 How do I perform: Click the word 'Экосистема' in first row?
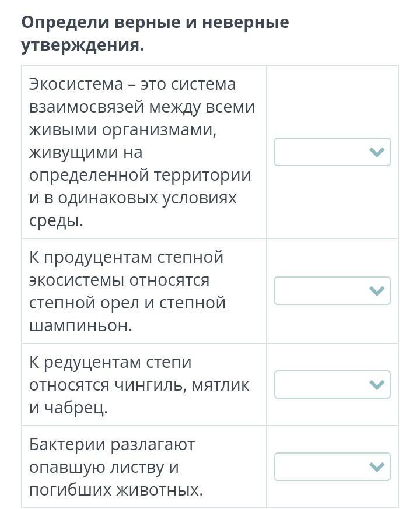click(x=74, y=85)
